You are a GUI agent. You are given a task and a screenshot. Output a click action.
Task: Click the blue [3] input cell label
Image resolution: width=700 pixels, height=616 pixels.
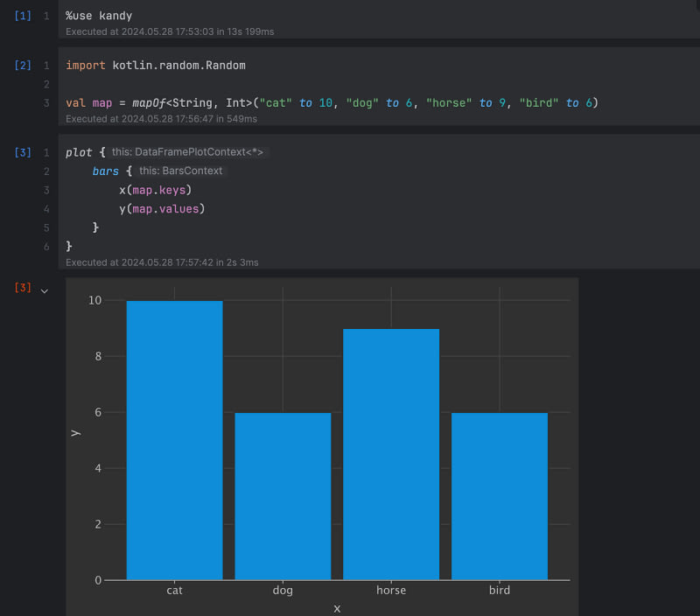(x=23, y=152)
